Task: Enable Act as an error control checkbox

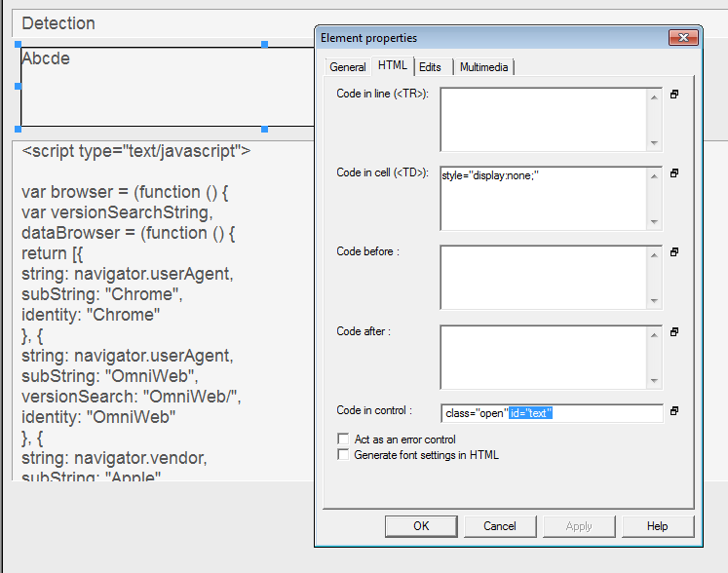Action: (343, 439)
